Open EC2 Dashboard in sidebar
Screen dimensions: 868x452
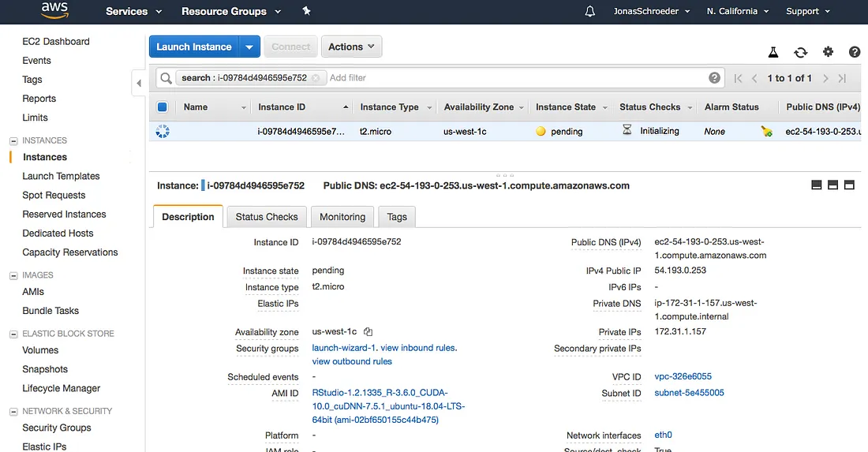[x=56, y=42]
